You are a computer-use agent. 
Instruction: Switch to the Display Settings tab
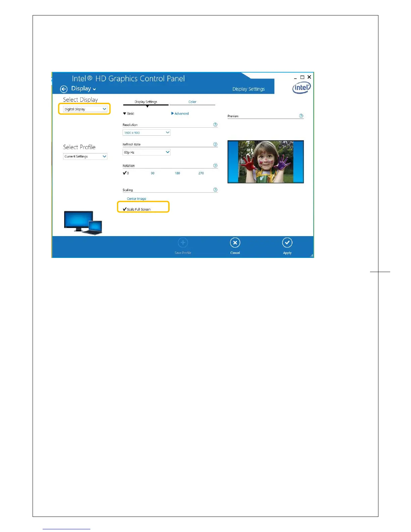click(x=146, y=102)
